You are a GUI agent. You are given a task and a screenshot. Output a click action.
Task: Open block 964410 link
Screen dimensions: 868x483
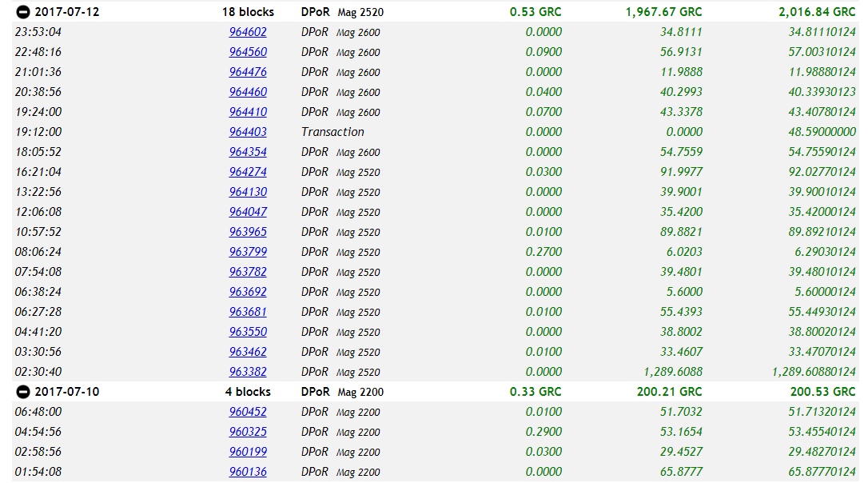coord(248,112)
